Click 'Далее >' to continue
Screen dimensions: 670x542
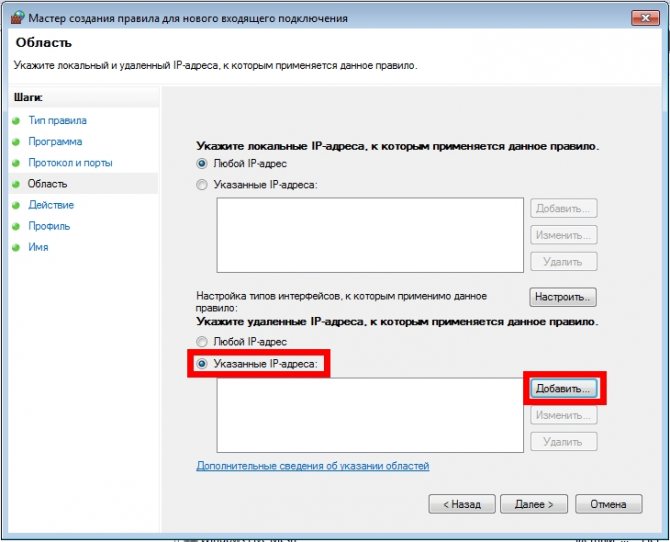coord(534,504)
